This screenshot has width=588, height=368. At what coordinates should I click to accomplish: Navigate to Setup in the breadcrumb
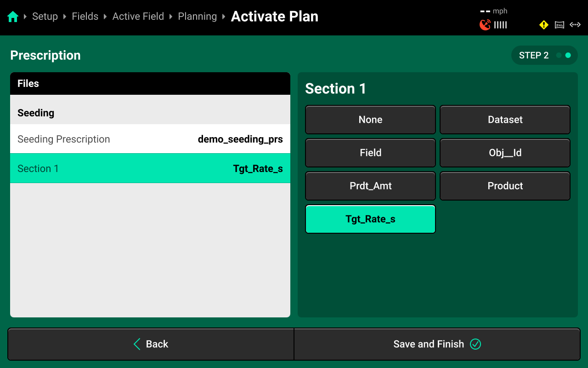point(45,17)
